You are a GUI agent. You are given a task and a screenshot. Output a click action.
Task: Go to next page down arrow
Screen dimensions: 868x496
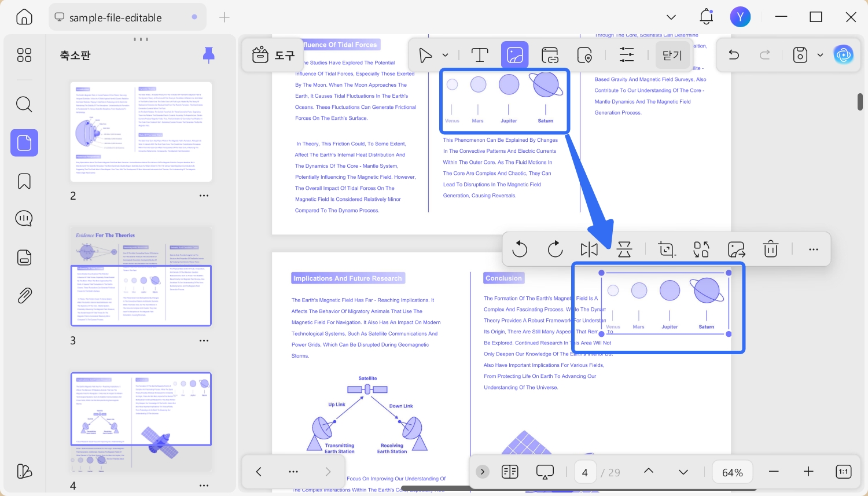point(683,472)
